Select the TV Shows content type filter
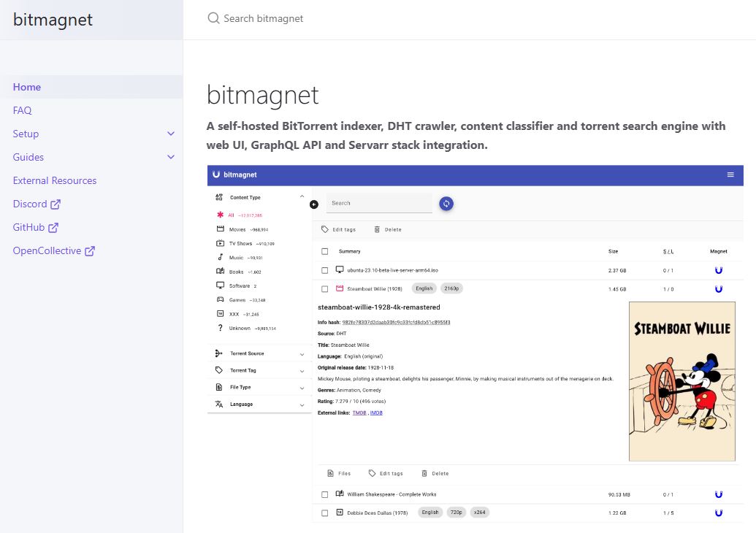756x533 pixels. [242, 242]
